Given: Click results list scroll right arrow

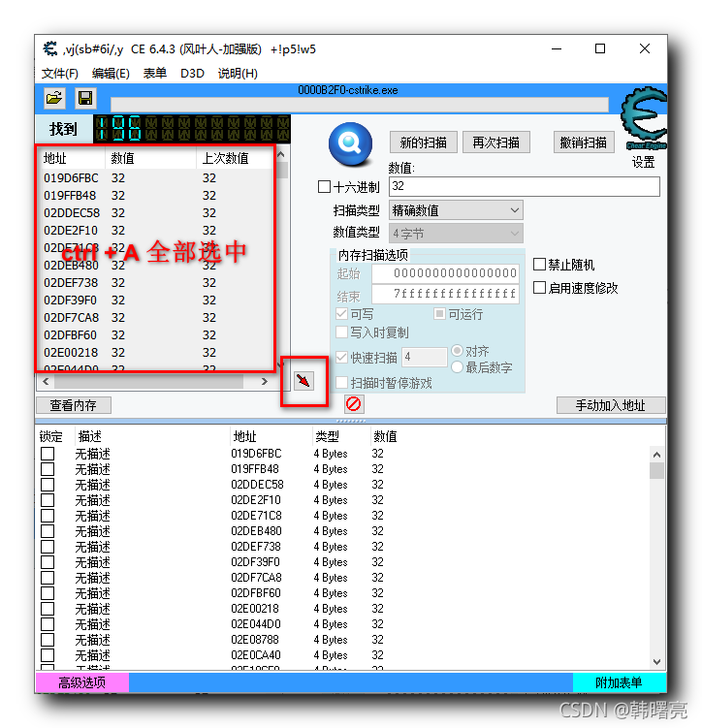Looking at the screenshot, I should [265, 382].
